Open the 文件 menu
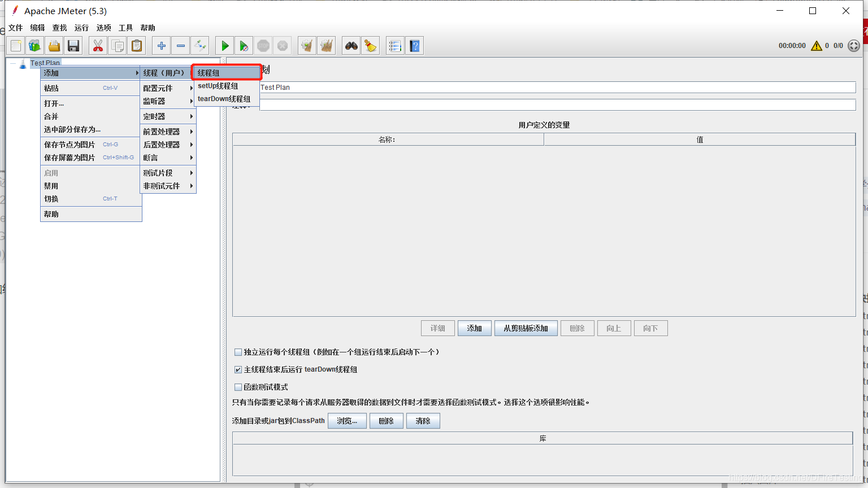The width and height of the screenshot is (868, 488). (16, 28)
